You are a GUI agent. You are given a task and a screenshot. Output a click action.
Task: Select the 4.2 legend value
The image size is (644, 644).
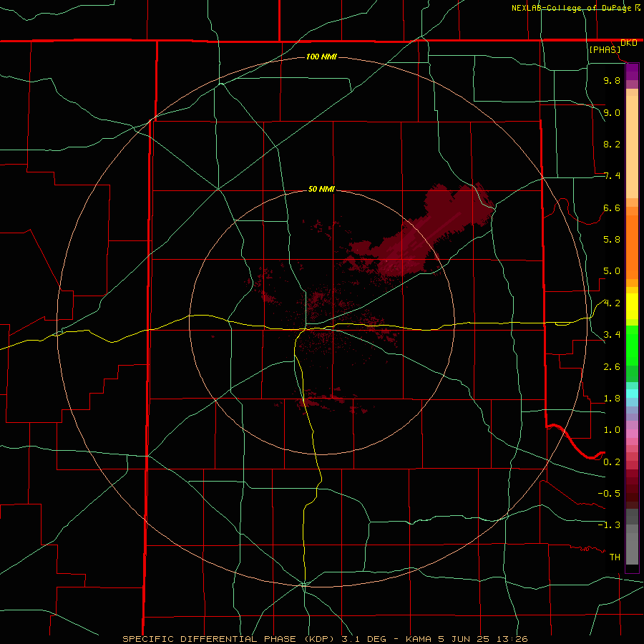click(x=612, y=303)
